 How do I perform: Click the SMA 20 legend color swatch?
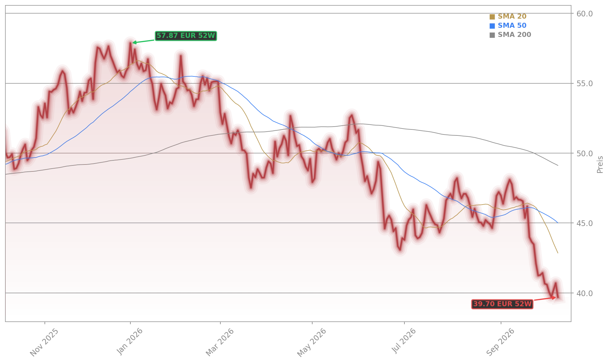click(x=492, y=17)
